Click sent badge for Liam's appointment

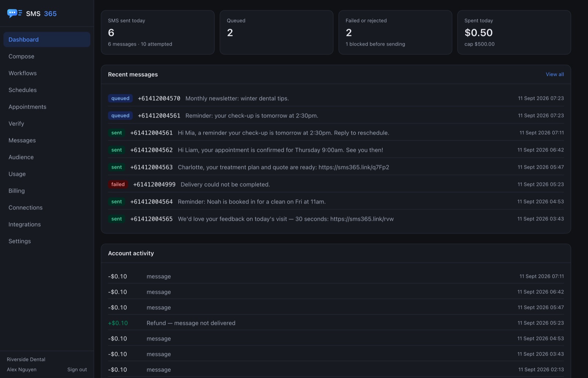(x=116, y=150)
